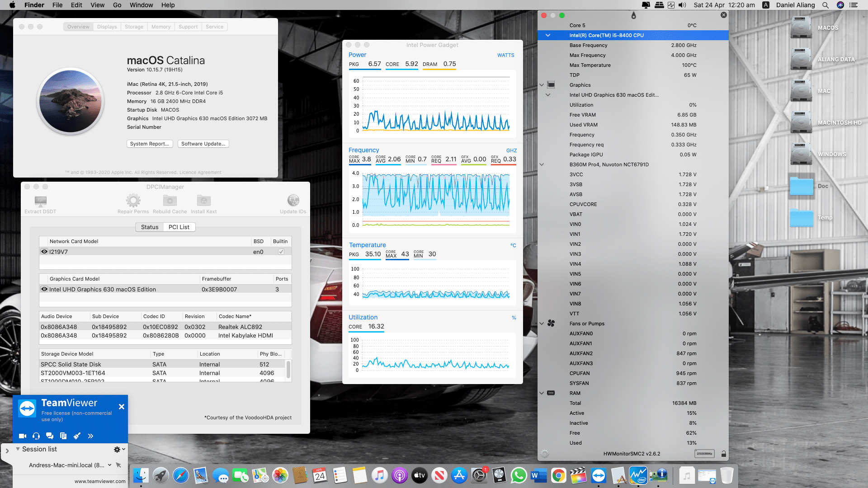Image resolution: width=868 pixels, height=488 pixels.
Task: Click the droplet icon in HWMonitor title bar
Action: tap(633, 15)
